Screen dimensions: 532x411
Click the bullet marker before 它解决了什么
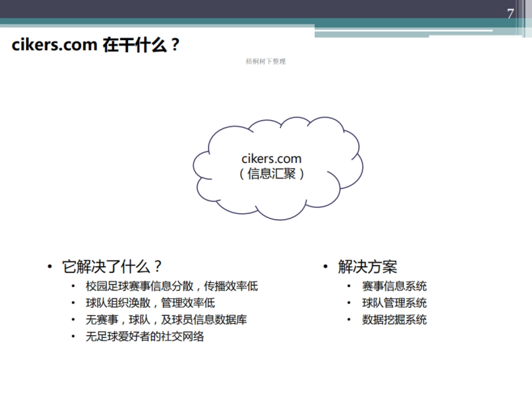point(50,266)
